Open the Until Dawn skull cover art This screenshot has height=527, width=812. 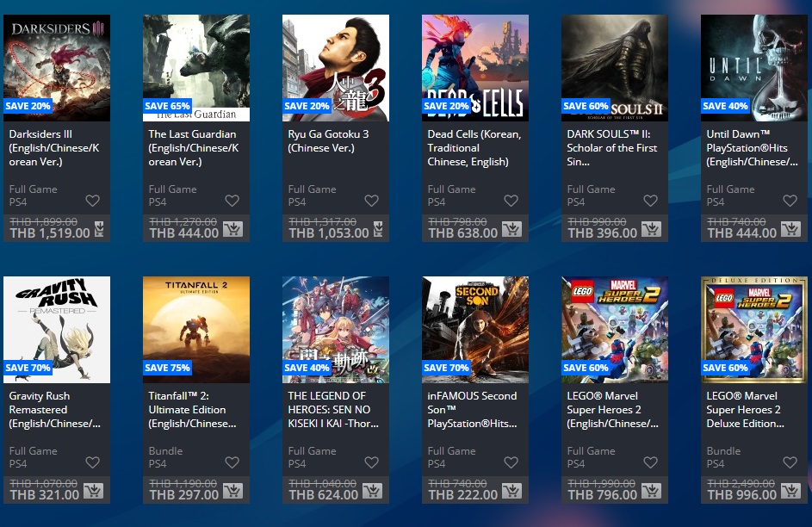coord(754,68)
